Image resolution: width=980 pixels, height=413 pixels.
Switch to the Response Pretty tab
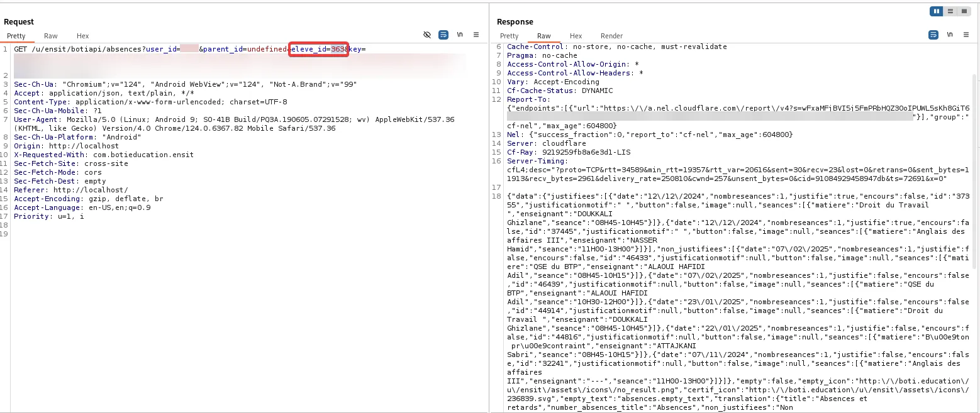(509, 36)
